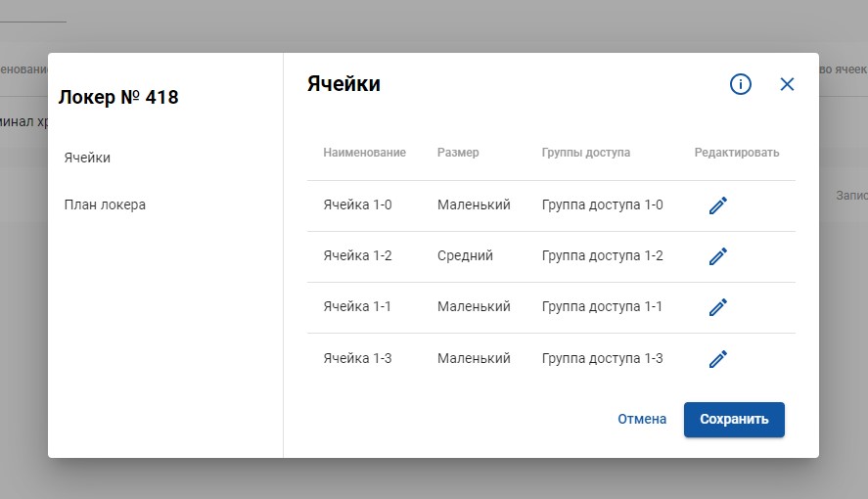Select the Ячейка 1-0 name cell

tap(357, 205)
